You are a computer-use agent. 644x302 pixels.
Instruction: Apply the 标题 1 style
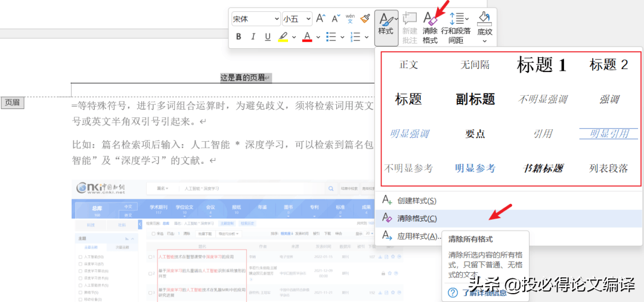(541, 65)
